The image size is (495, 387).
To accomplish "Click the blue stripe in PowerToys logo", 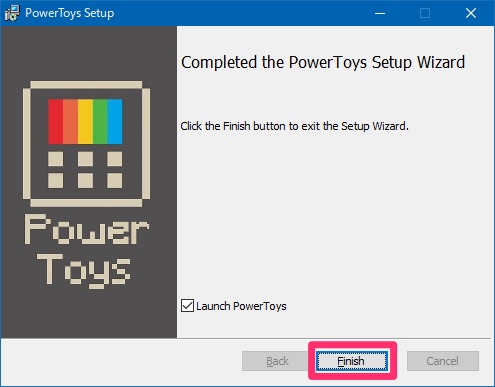I will tap(115, 122).
